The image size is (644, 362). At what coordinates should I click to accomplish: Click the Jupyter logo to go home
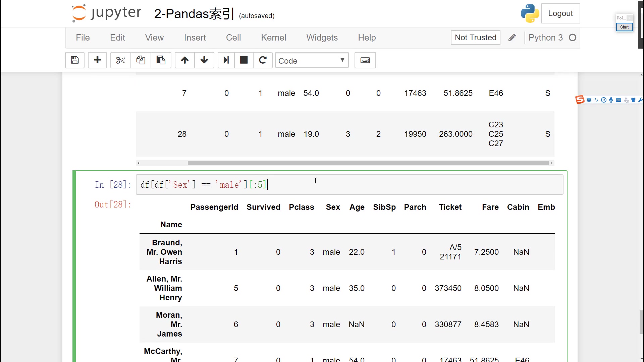(107, 13)
